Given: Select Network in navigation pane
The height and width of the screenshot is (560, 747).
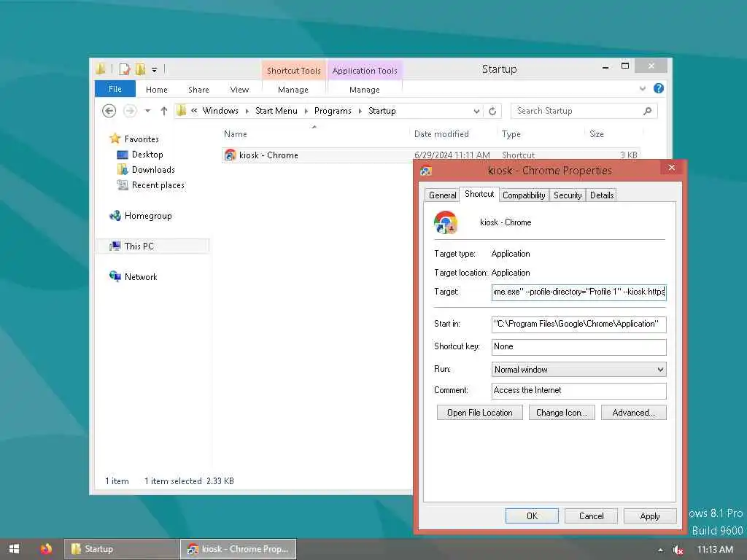Looking at the screenshot, I should point(141,276).
